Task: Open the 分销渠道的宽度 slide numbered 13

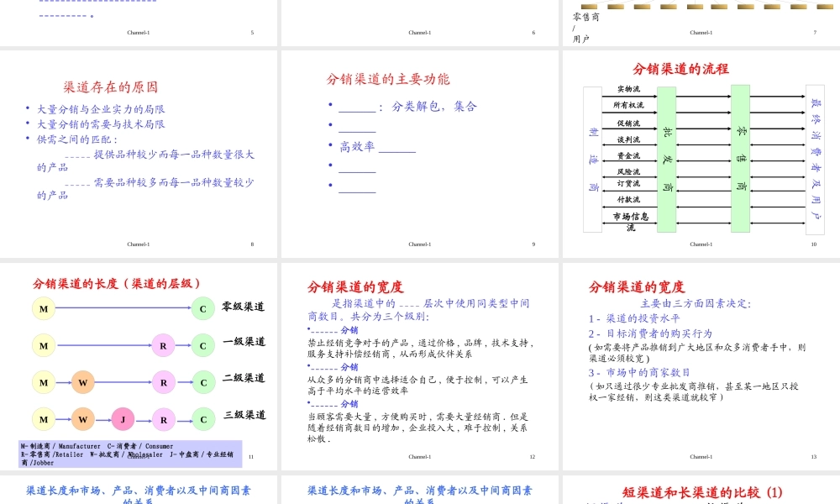Action: 701,366
